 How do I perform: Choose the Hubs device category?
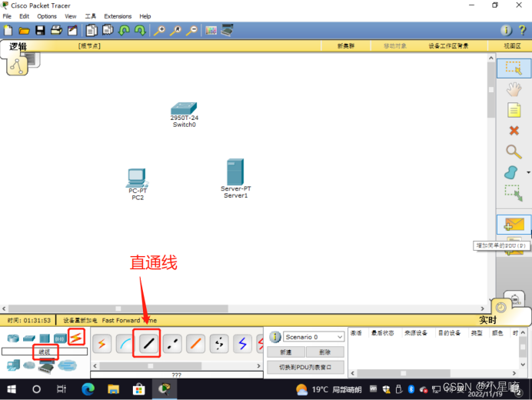[x=45, y=338]
